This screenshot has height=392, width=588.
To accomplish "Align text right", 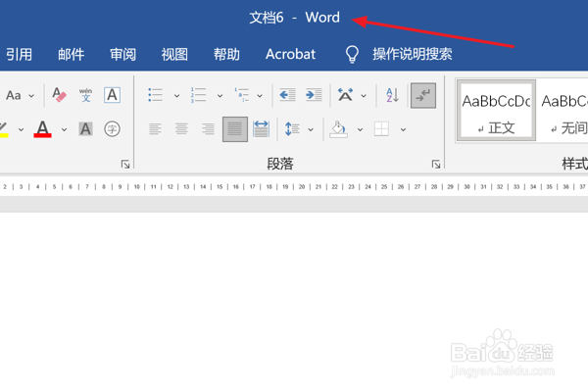I will pos(208,129).
